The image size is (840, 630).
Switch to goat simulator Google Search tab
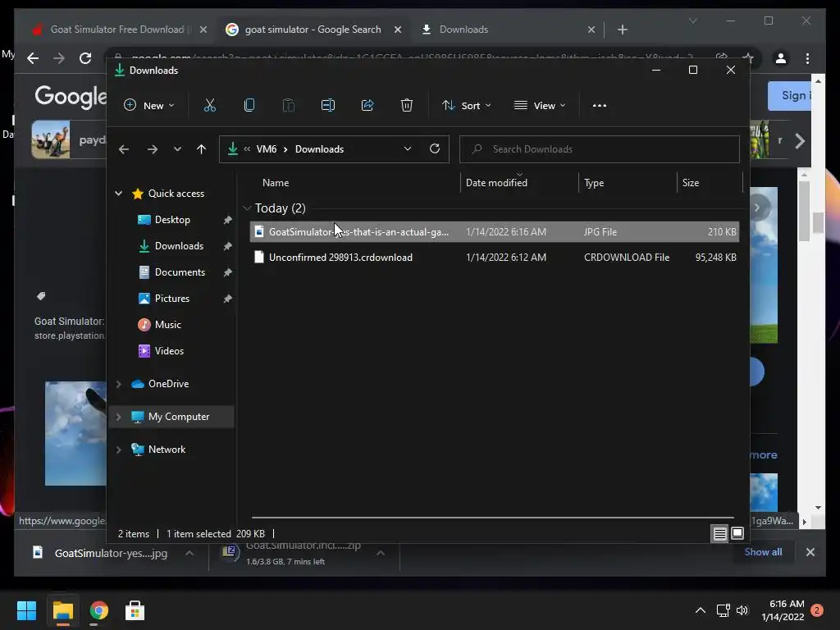313,30
